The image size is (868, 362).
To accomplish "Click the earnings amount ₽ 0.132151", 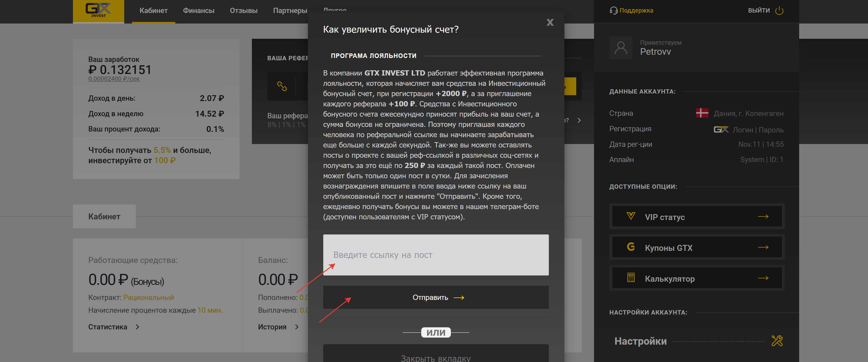I will pyautogui.click(x=120, y=70).
